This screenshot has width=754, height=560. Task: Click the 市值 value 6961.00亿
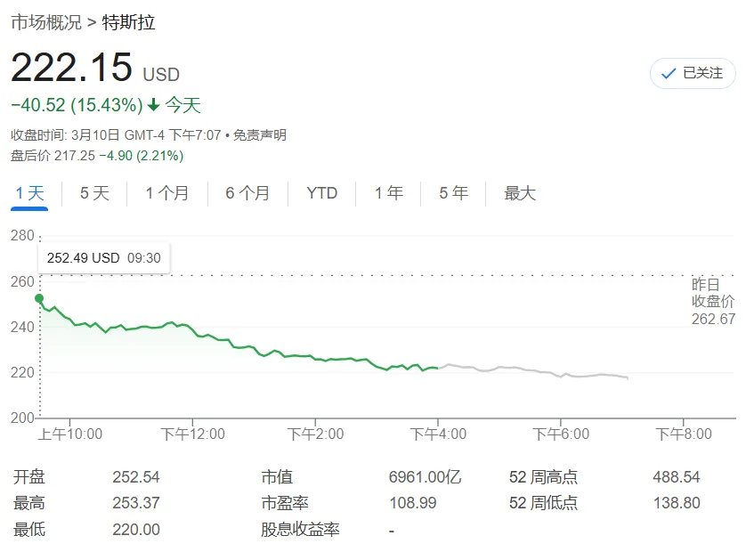pos(426,477)
